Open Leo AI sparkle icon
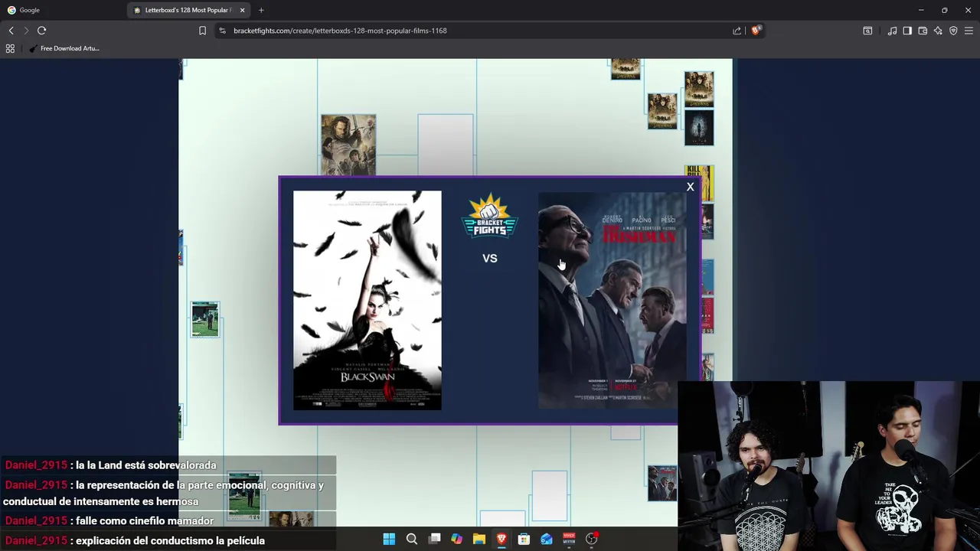The height and width of the screenshot is (551, 980). click(x=938, y=31)
